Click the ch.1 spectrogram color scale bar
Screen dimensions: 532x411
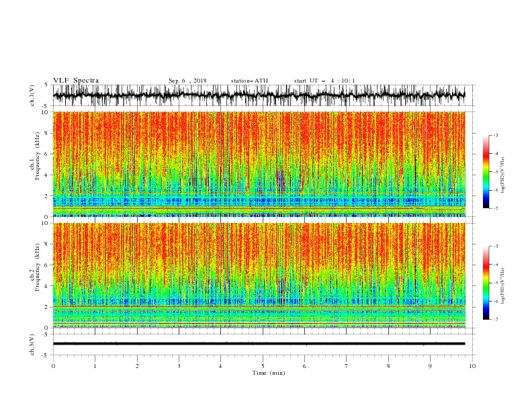(x=486, y=172)
